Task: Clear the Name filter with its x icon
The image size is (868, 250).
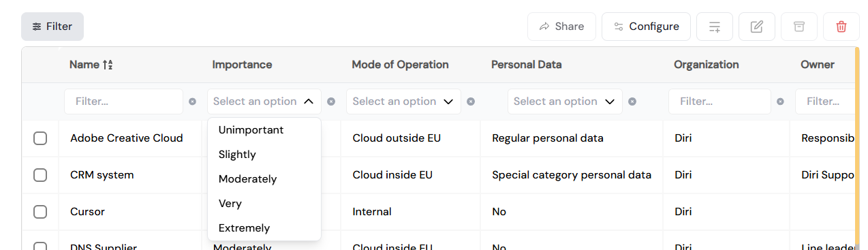Action: (192, 101)
